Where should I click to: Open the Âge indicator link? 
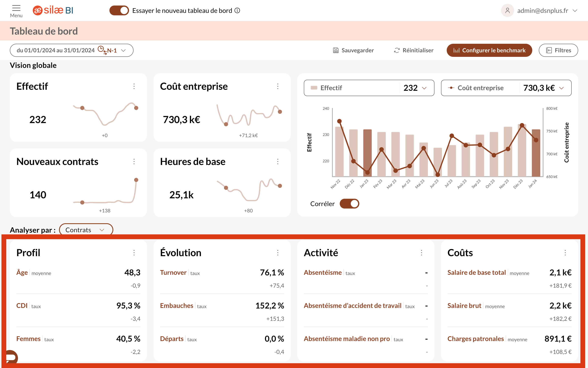point(22,272)
